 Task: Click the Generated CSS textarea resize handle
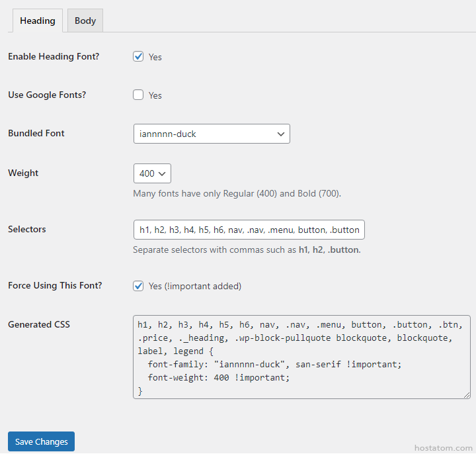coord(467,395)
